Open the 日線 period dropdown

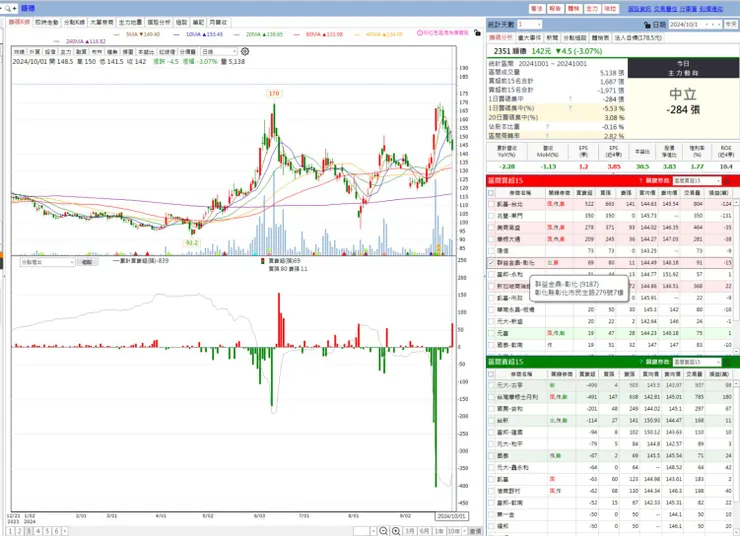tap(219, 51)
